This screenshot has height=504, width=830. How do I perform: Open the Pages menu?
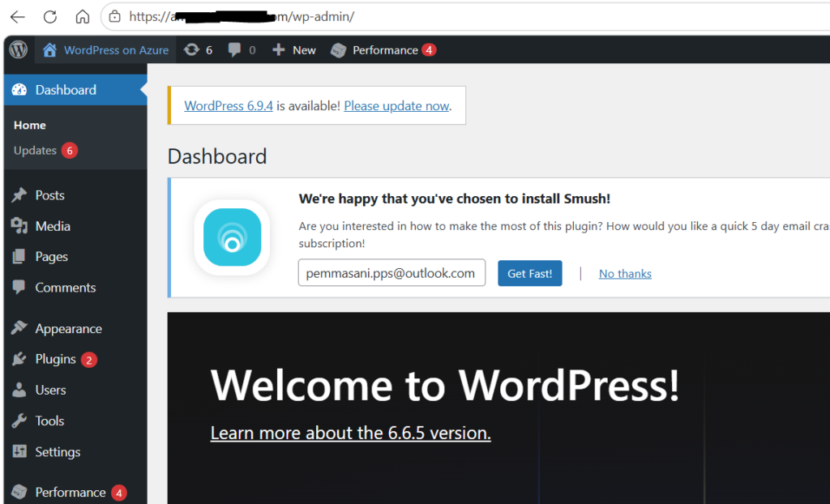tap(51, 257)
